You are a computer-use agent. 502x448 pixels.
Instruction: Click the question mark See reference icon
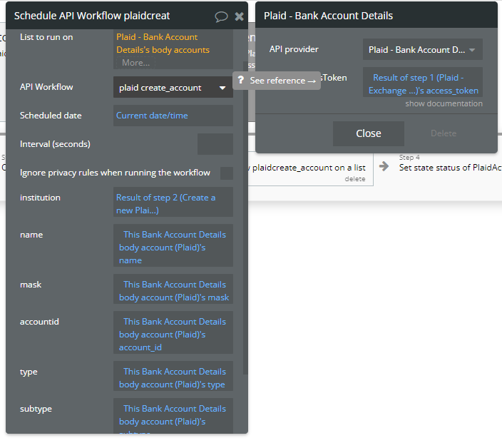coord(241,80)
